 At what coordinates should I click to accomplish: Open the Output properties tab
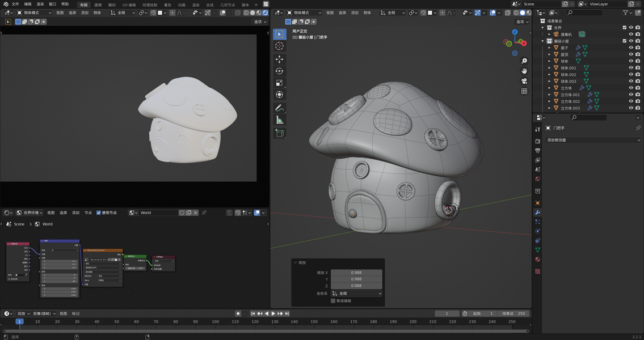tap(538, 150)
